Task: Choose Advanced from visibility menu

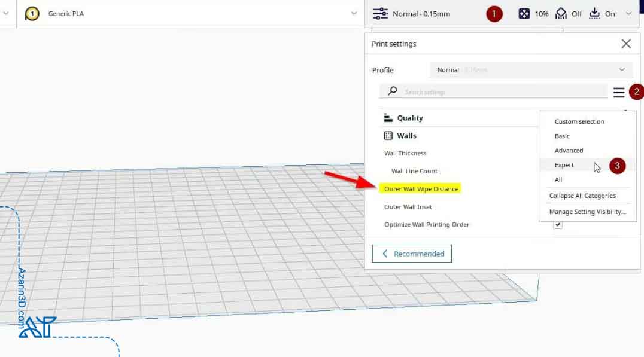Action: (569, 151)
